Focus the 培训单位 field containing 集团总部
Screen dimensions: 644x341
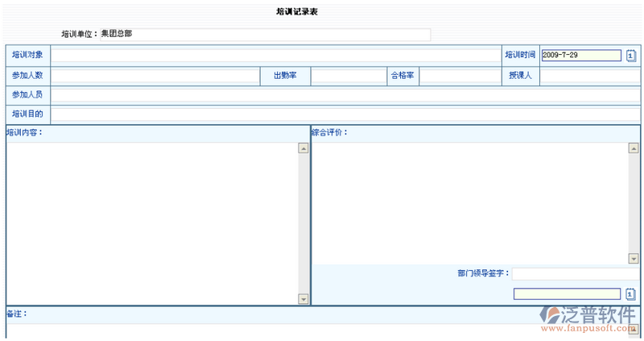pyautogui.click(x=265, y=35)
